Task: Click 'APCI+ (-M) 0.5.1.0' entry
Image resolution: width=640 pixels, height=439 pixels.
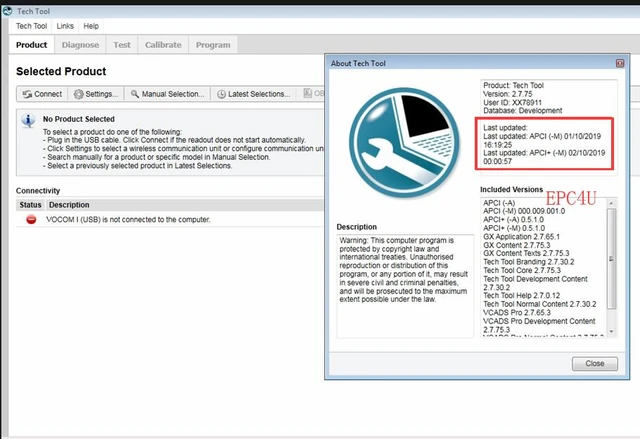Action: [514, 228]
